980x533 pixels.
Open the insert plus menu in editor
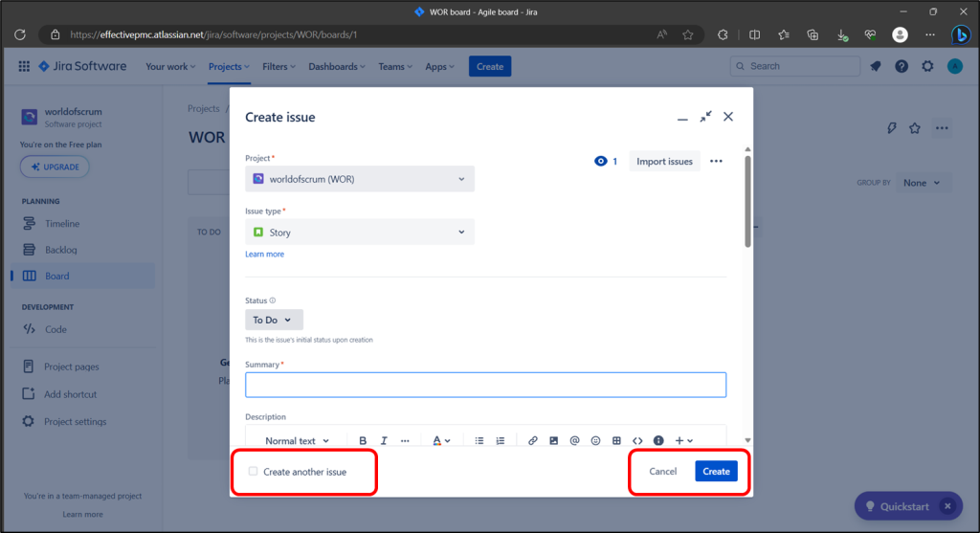tap(683, 440)
